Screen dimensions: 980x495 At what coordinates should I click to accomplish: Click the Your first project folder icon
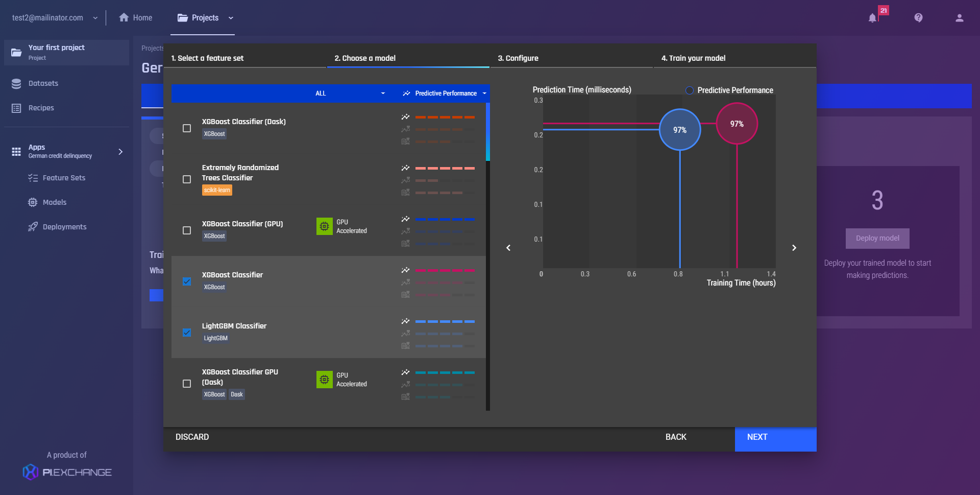pos(16,52)
